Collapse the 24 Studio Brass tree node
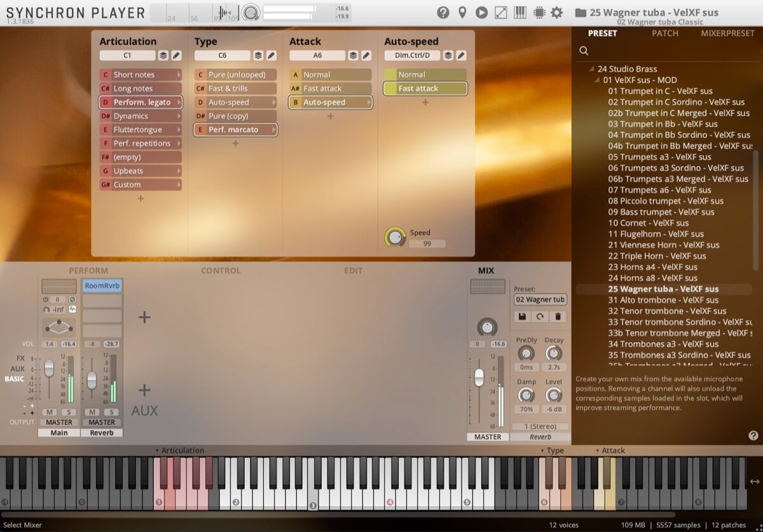This screenshot has height=532, width=763. click(x=593, y=69)
